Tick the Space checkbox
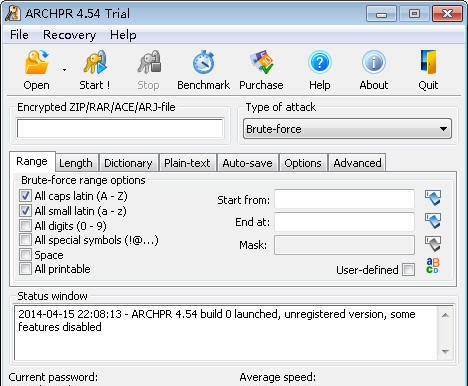This screenshot has width=468, height=386. pyautogui.click(x=25, y=255)
